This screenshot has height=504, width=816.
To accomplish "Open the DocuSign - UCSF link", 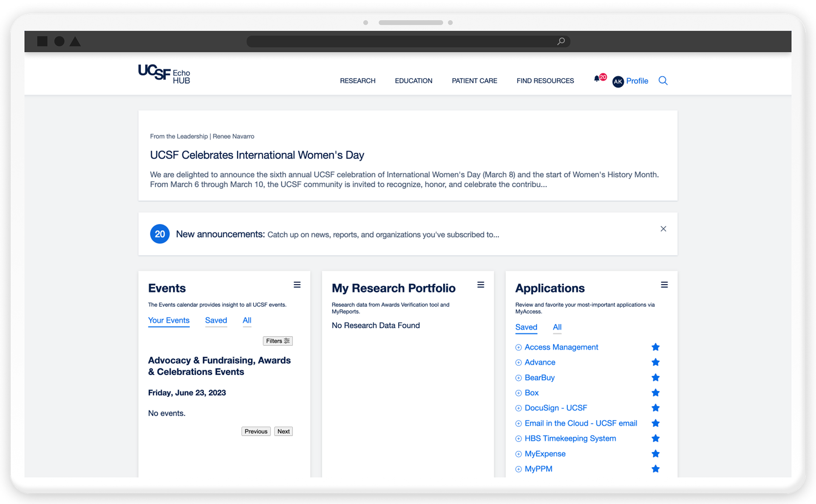I will [556, 408].
